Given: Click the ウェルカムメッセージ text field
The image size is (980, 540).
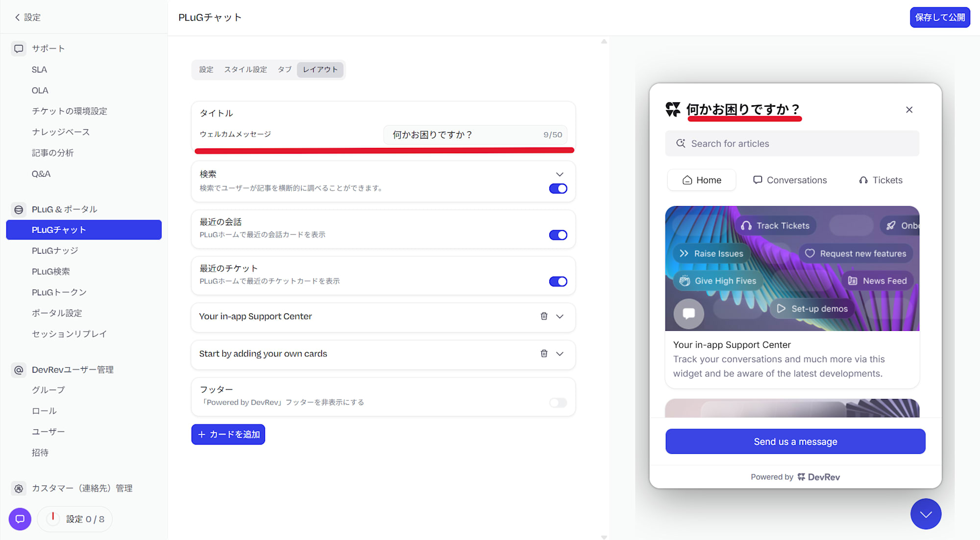Looking at the screenshot, I should point(475,135).
